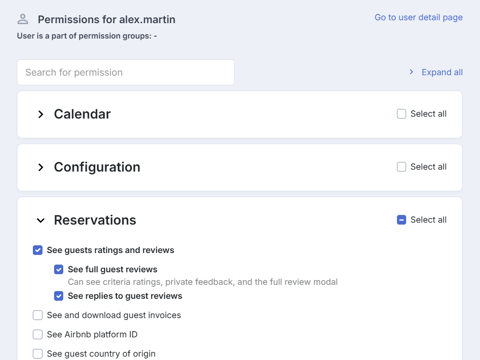Click the Calendar section title

tap(82, 114)
